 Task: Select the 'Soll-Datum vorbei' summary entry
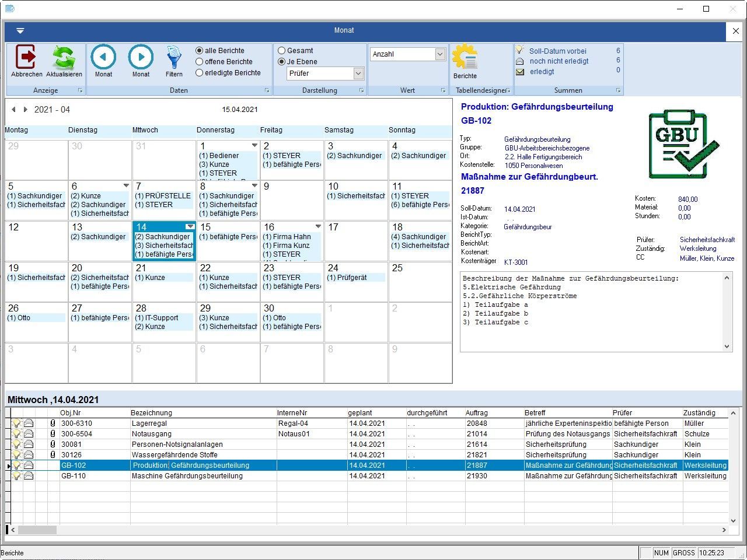[557, 51]
